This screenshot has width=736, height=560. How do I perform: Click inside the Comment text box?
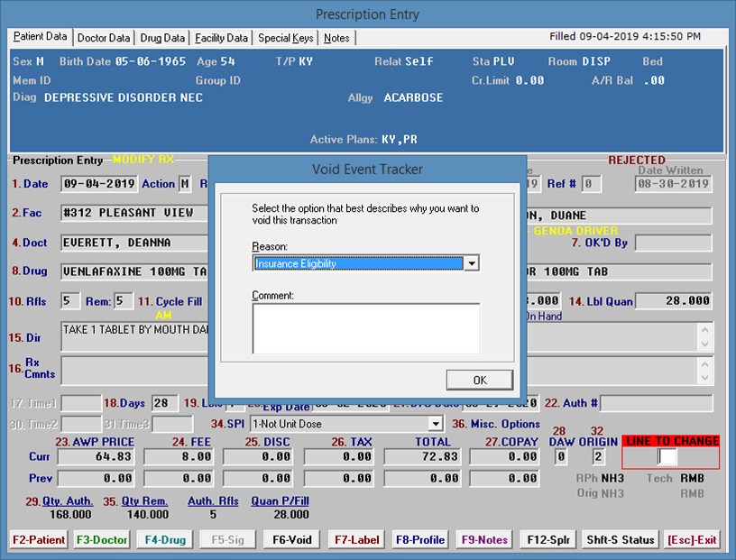pyautogui.click(x=365, y=327)
